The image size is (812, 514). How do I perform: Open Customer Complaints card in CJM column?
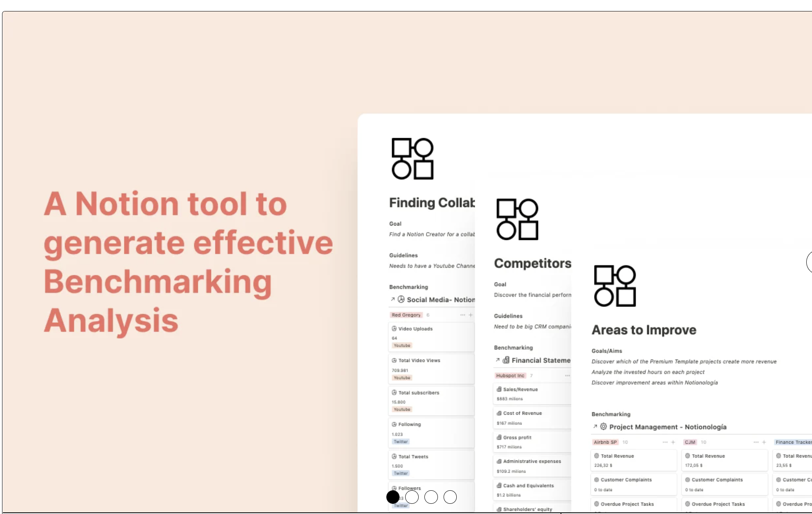click(725, 484)
